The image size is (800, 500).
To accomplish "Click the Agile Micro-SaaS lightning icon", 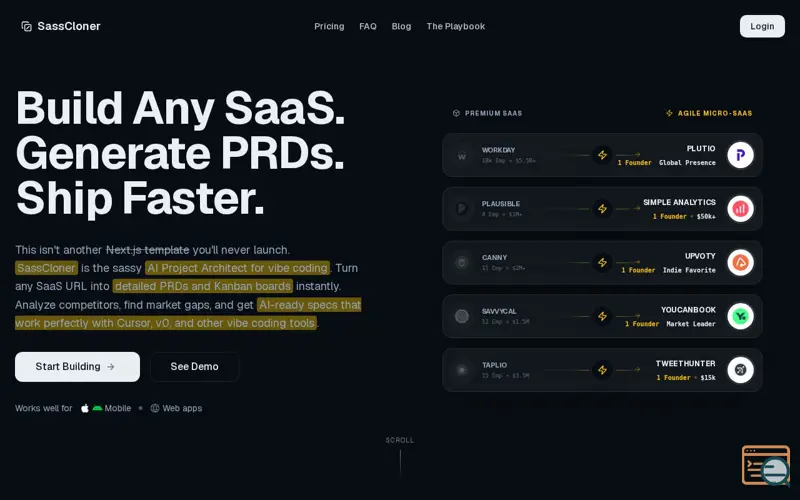I will [x=669, y=113].
